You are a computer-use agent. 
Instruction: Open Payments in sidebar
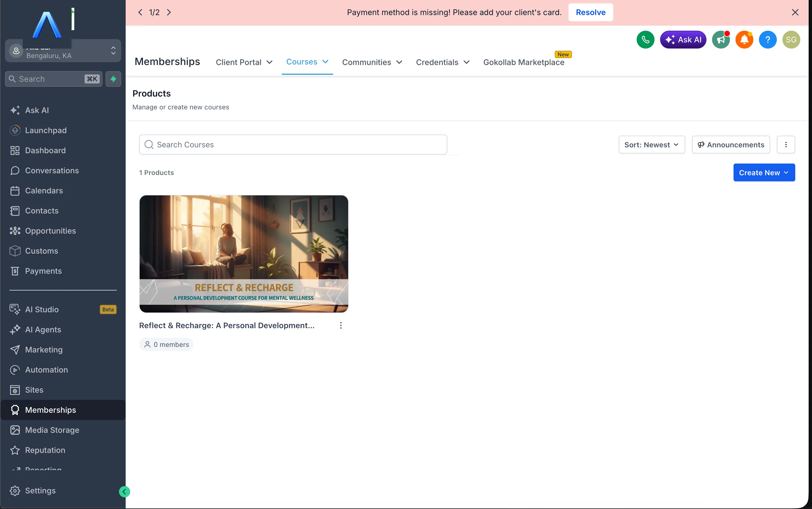point(63,271)
